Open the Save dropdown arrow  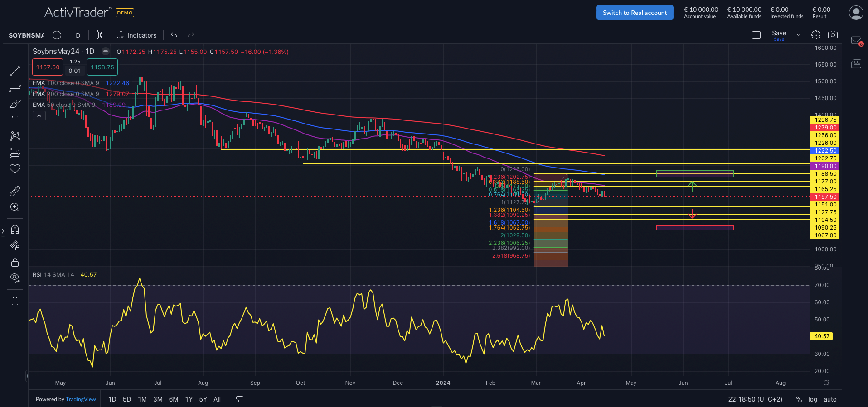(799, 35)
